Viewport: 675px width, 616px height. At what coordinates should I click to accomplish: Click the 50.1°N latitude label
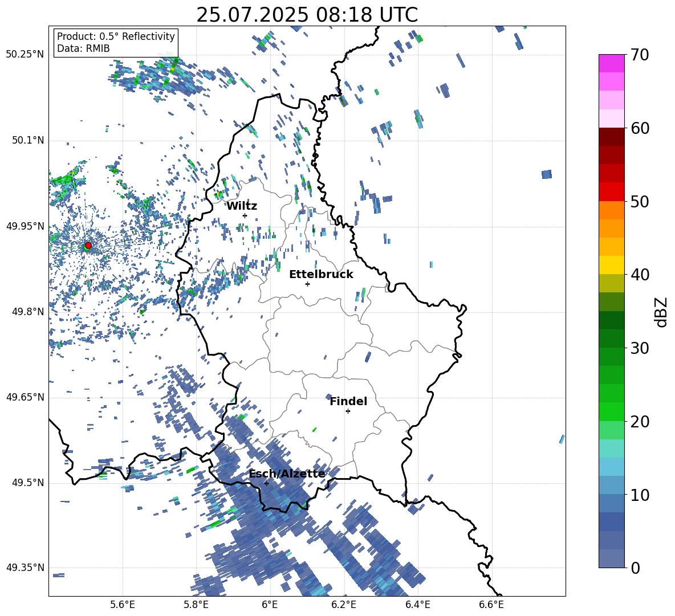point(27,140)
